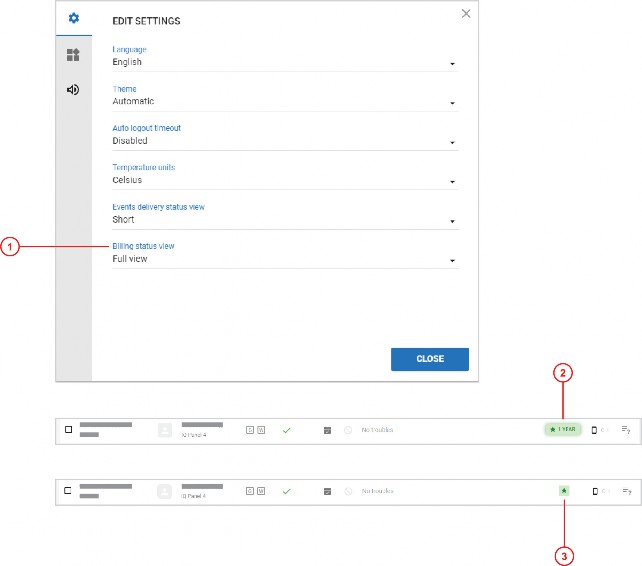Screen dimensions: 642x566
Task: Open the sound notifications settings tab
Action: point(73,89)
